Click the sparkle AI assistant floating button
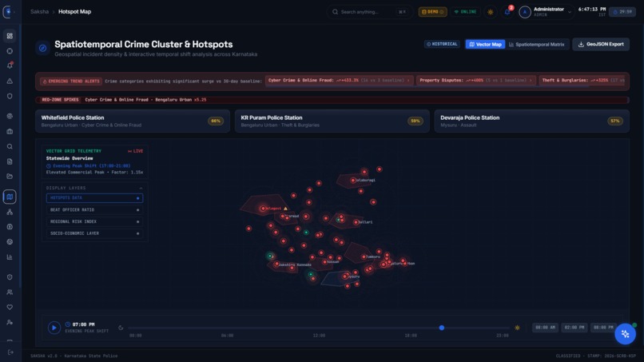The image size is (644, 362). [x=625, y=334]
